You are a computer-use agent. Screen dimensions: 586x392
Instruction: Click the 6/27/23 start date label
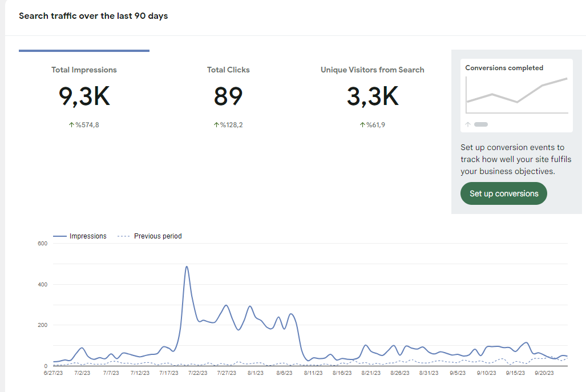click(53, 373)
